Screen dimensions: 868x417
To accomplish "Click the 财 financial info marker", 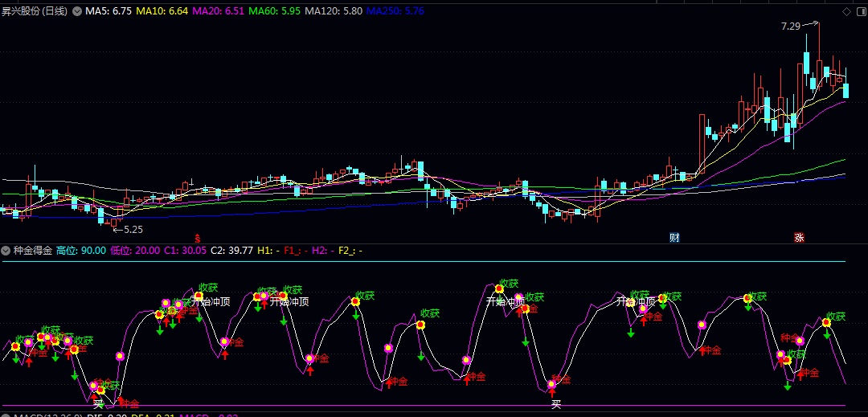I will point(674,238).
